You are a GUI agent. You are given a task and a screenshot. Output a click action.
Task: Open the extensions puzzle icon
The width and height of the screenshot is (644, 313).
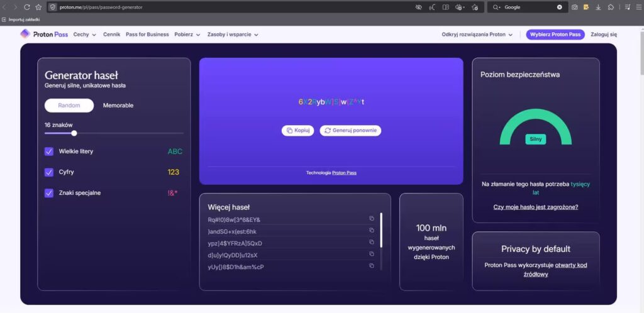[611, 7]
